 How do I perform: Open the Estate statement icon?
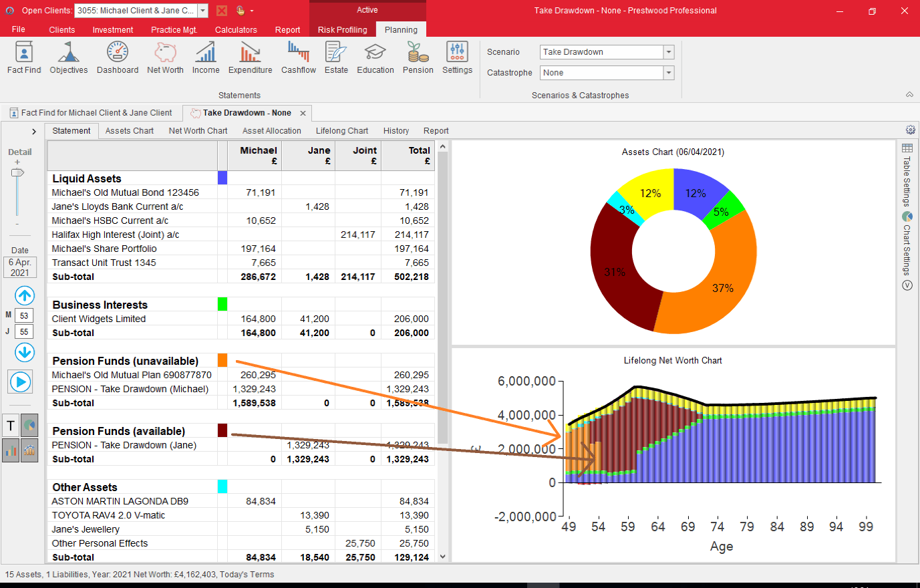336,57
